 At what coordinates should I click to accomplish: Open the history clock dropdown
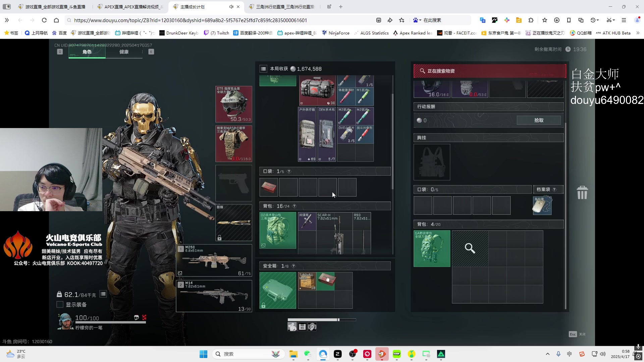(x=595, y=20)
